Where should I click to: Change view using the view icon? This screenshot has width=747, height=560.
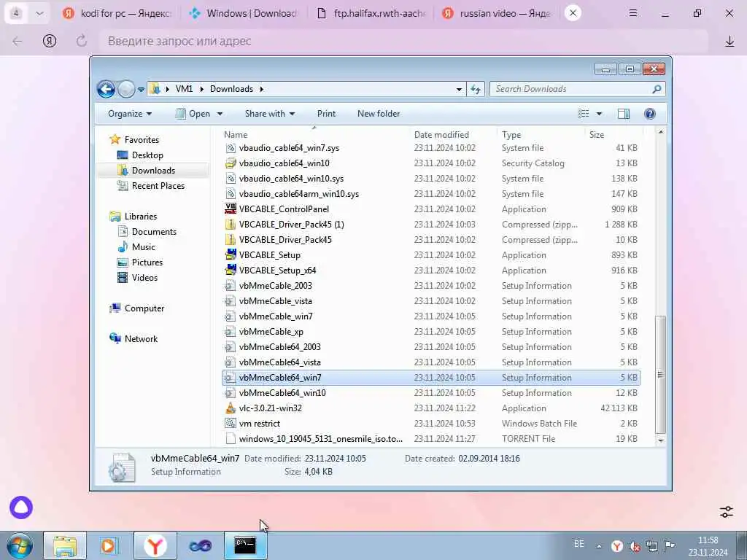point(583,113)
